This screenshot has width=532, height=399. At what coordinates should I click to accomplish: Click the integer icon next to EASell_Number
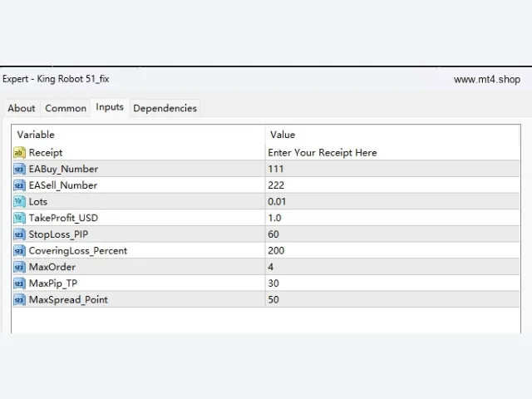19,185
